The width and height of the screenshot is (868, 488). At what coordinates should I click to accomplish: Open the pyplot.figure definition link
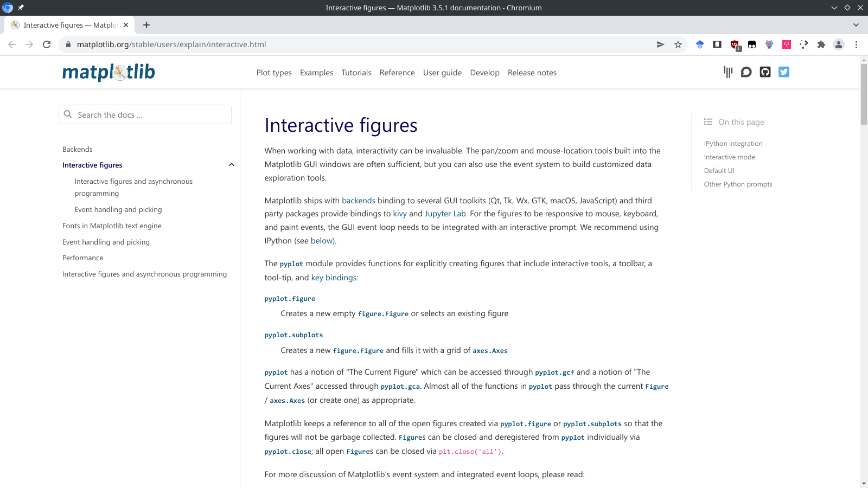pos(290,299)
